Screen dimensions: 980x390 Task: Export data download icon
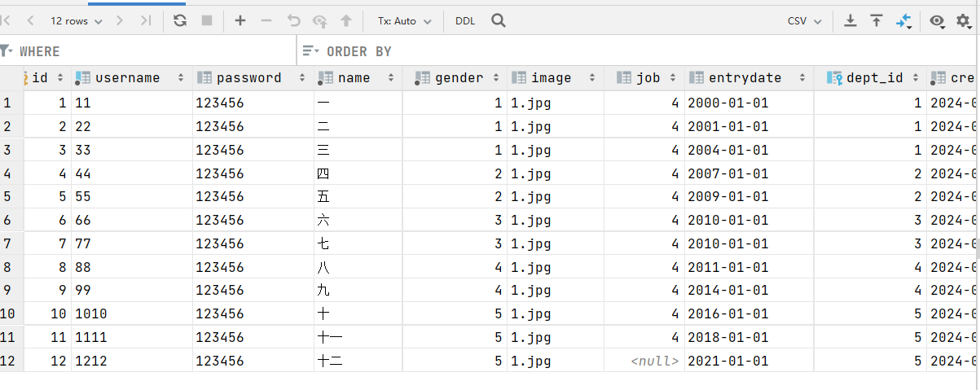[x=850, y=21]
